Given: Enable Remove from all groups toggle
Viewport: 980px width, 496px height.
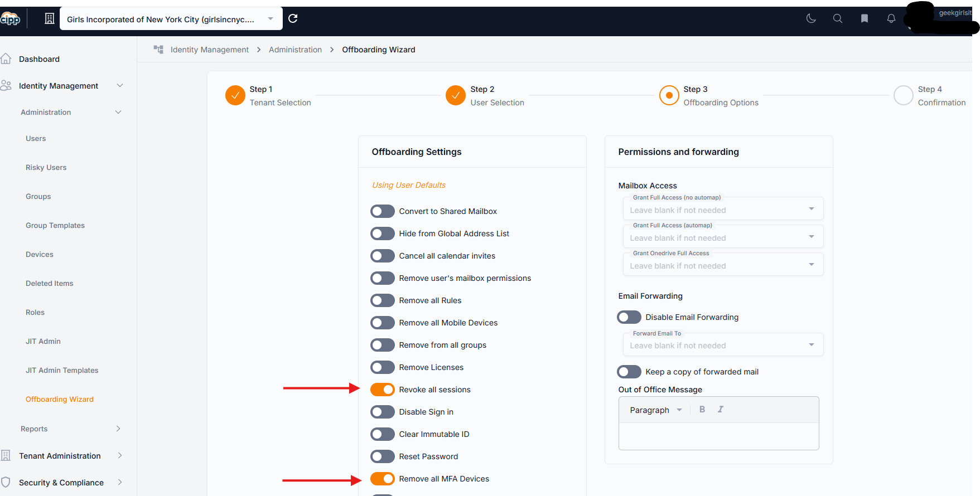Looking at the screenshot, I should (x=383, y=345).
